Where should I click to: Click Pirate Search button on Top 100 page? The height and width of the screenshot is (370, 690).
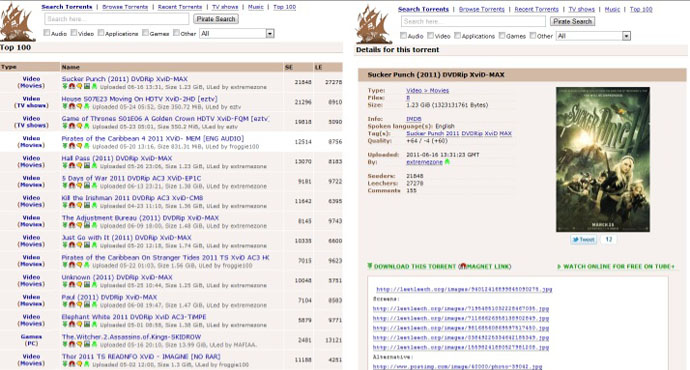point(216,19)
